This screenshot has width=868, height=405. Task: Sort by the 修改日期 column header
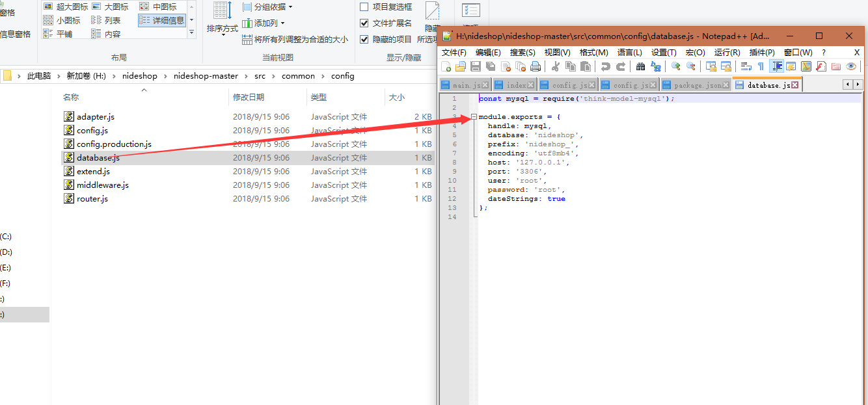[x=249, y=98]
